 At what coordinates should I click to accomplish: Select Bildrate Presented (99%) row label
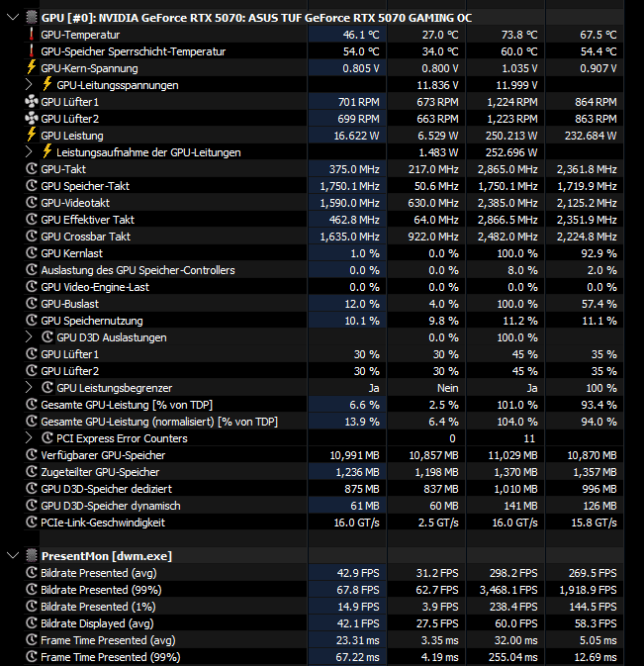[101, 590]
